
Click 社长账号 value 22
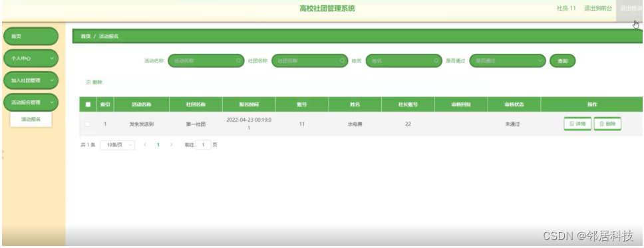point(408,124)
